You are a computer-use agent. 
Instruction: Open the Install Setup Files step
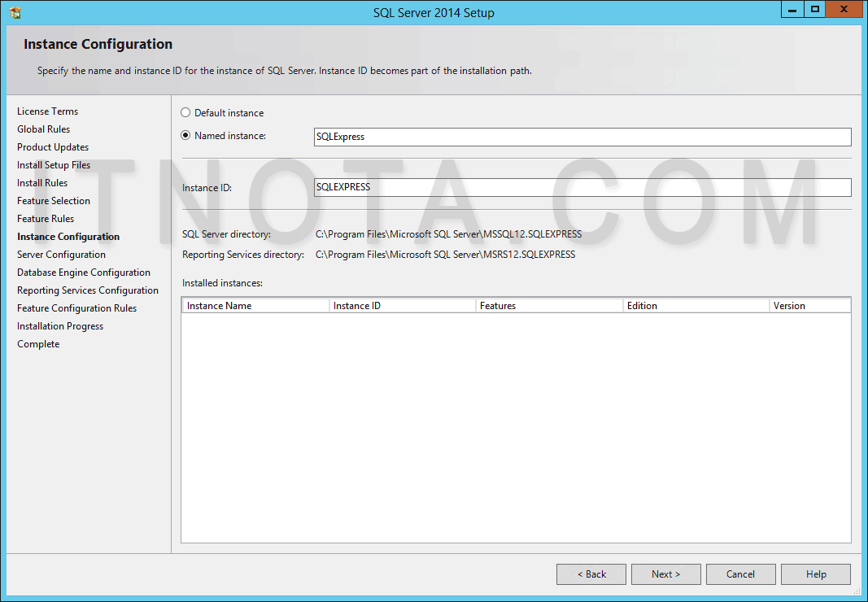pos(52,164)
